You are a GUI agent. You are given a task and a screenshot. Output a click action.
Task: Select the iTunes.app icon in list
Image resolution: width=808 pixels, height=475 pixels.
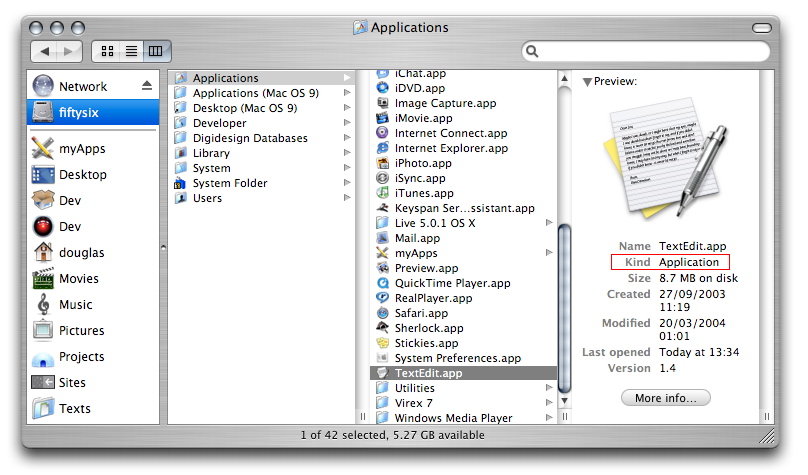click(x=383, y=193)
